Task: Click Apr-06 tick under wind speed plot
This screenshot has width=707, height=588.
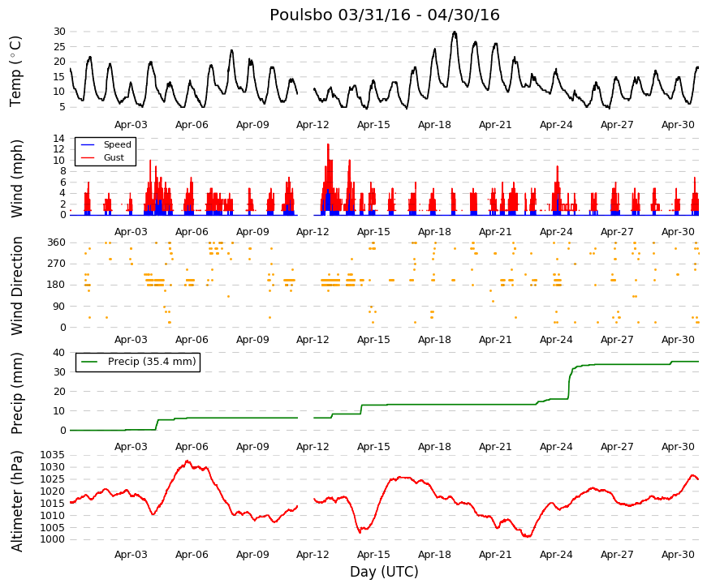Action: click(192, 232)
